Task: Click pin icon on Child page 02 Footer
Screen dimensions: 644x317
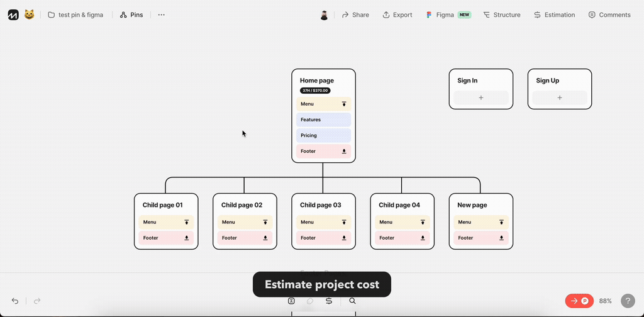Action: pyautogui.click(x=265, y=238)
